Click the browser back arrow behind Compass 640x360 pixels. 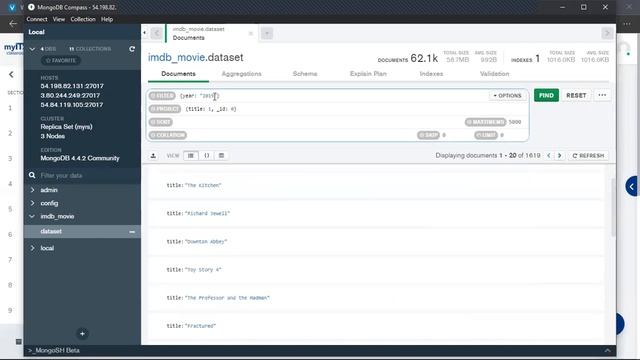[x=13, y=24]
